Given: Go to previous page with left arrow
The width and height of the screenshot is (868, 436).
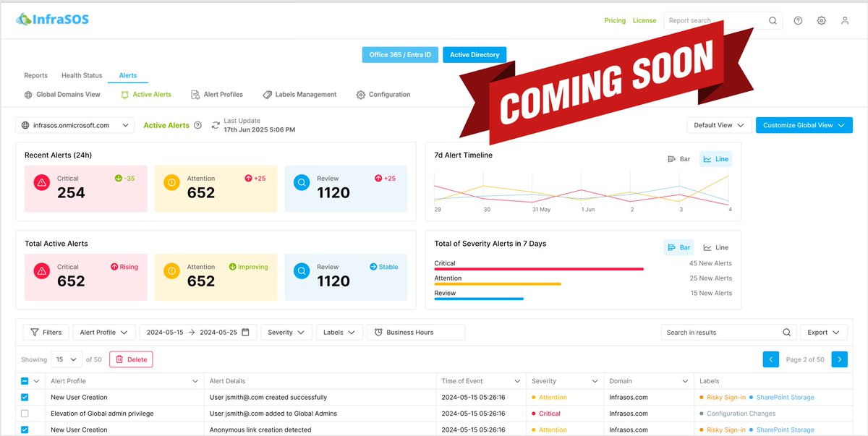Looking at the screenshot, I should pos(771,359).
